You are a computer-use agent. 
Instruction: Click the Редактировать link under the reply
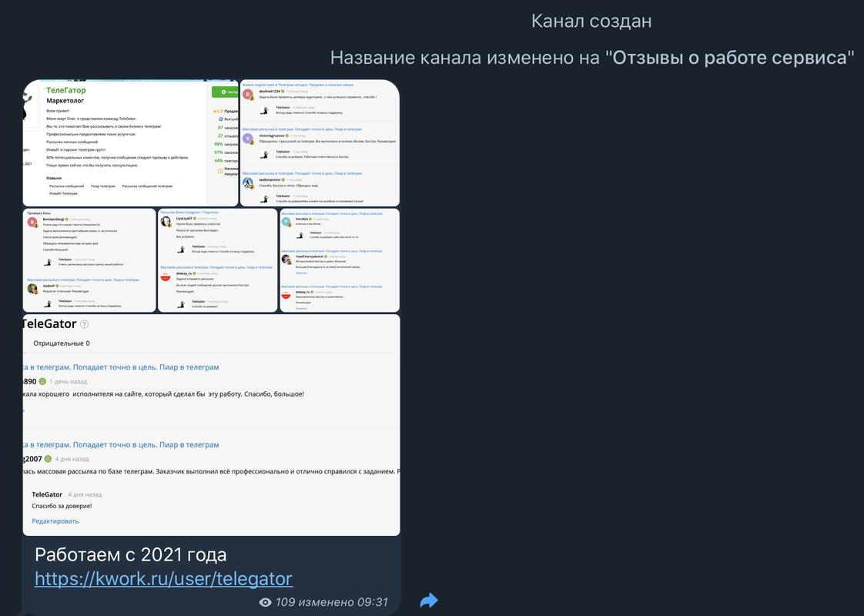click(55, 521)
